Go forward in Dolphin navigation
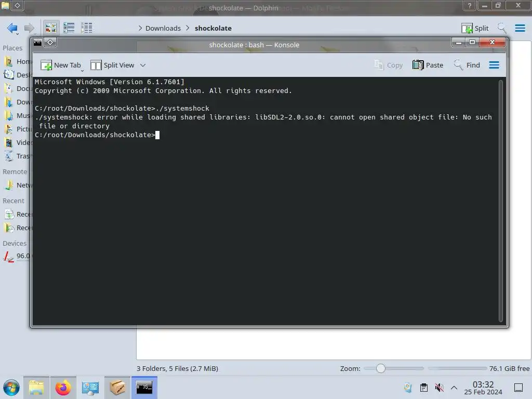This screenshot has height=399, width=532. pyautogui.click(x=29, y=28)
